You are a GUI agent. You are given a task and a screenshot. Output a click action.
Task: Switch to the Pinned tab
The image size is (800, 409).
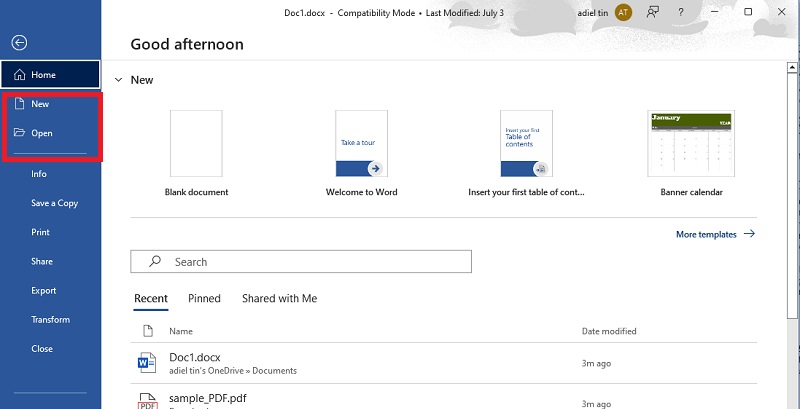pyautogui.click(x=204, y=298)
